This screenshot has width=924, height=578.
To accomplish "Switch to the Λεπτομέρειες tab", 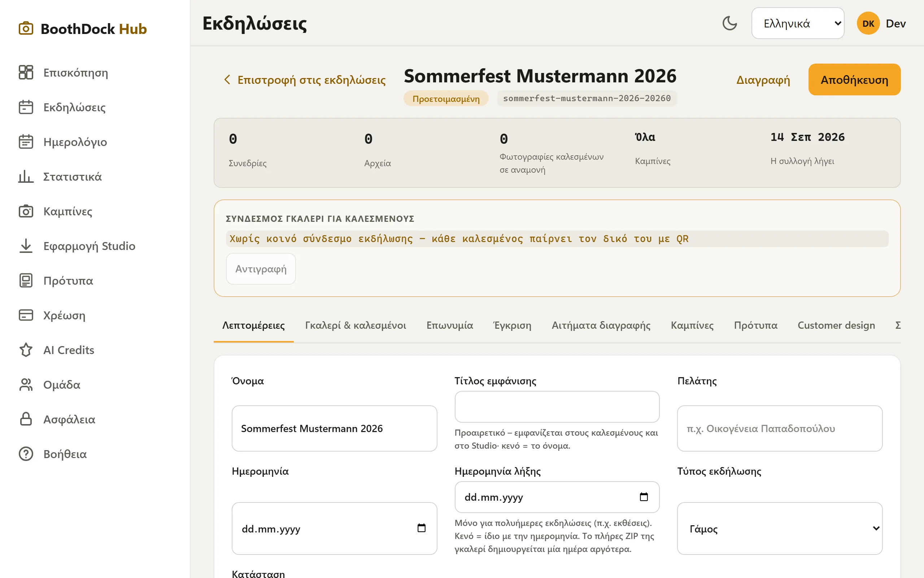I will click(253, 325).
